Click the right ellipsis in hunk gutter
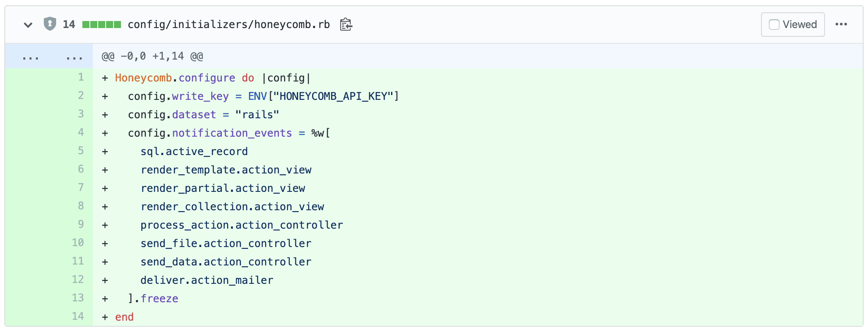The width and height of the screenshot is (868, 332). coord(74,57)
